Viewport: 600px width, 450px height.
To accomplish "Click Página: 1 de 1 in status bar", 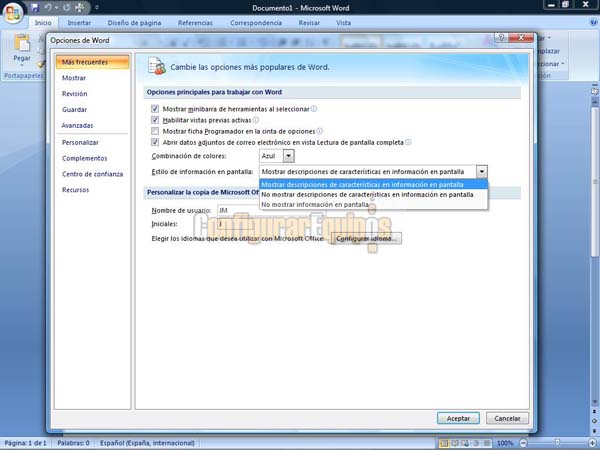I will (x=26, y=443).
